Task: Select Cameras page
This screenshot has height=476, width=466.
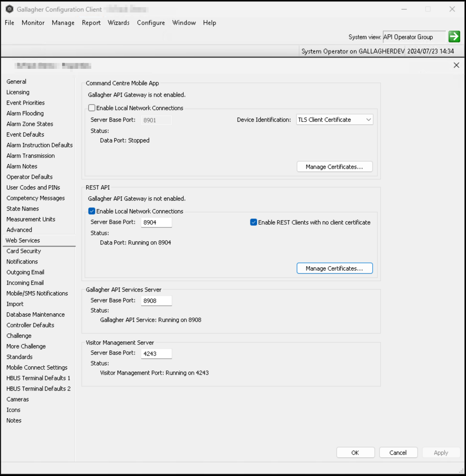Action: click(x=18, y=399)
